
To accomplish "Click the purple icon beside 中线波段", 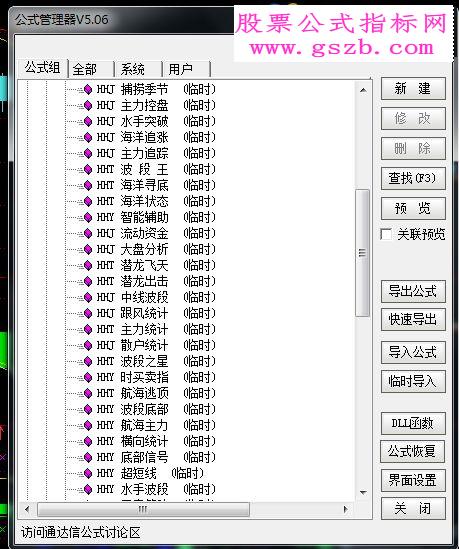I will [x=88, y=298].
